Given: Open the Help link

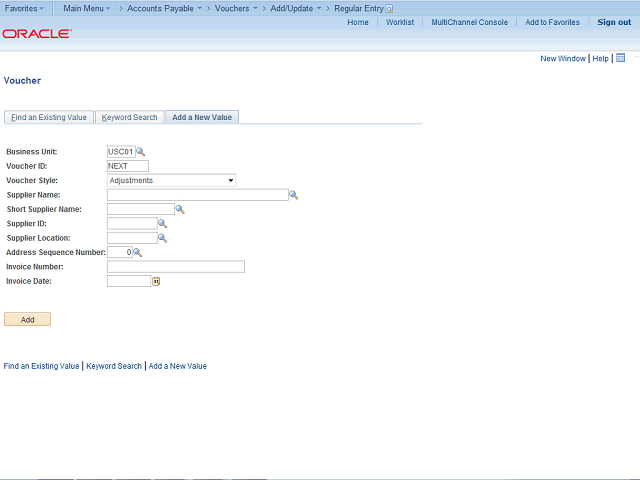Looking at the screenshot, I should pyautogui.click(x=600, y=58).
